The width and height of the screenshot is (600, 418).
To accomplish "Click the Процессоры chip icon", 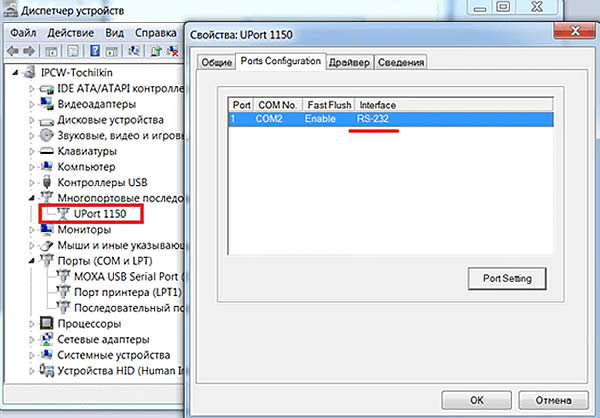I will 47,323.
